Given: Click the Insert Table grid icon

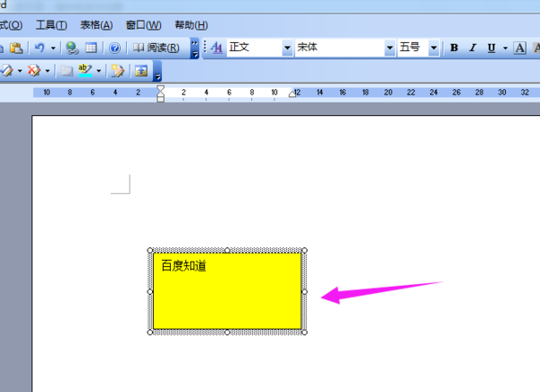Looking at the screenshot, I should coord(91,48).
